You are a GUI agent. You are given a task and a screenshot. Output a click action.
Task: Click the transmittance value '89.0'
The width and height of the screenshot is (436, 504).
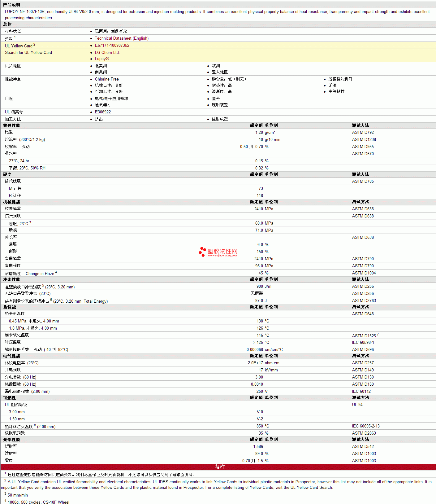pos(259,454)
